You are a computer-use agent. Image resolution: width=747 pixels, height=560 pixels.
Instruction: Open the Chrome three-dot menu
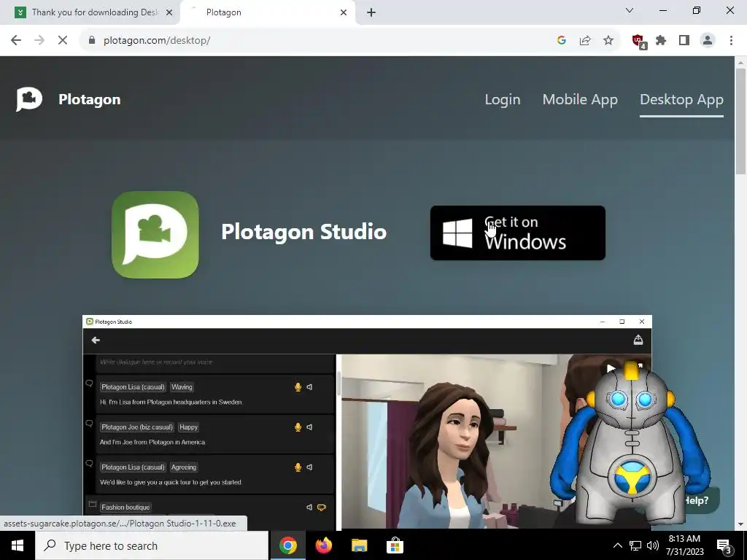tap(731, 41)
